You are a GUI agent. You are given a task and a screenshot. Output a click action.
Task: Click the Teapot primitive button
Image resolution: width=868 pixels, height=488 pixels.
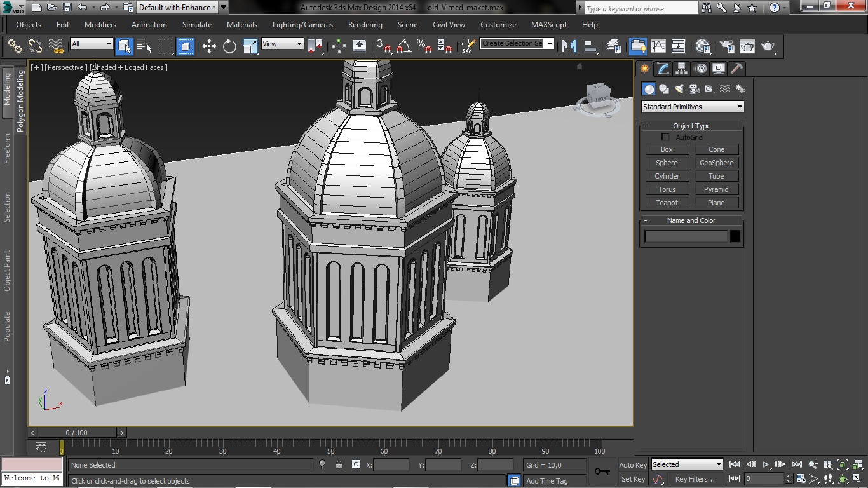(x=667, y=203)
